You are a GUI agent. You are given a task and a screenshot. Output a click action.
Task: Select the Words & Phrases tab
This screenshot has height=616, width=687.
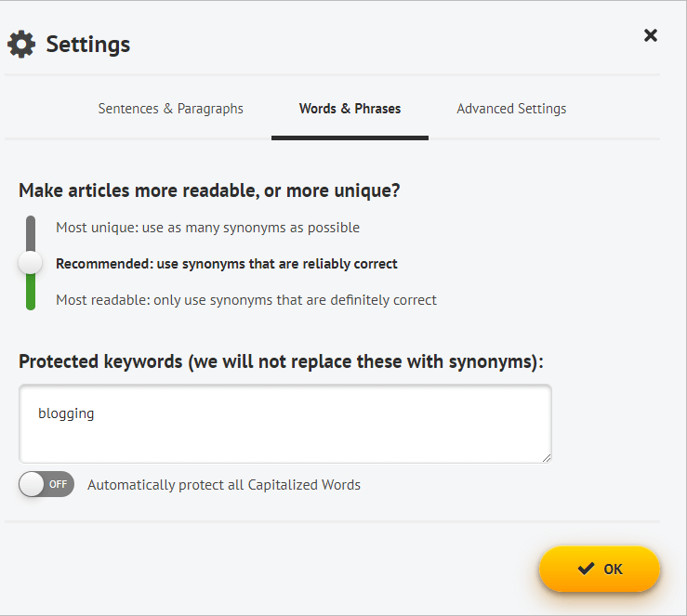pos(350,109)
